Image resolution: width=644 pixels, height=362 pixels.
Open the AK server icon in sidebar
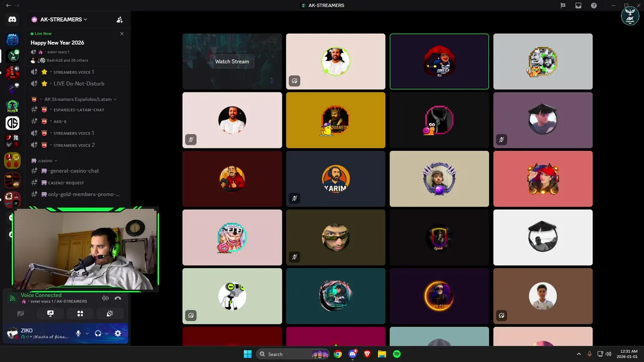point(13,56)
